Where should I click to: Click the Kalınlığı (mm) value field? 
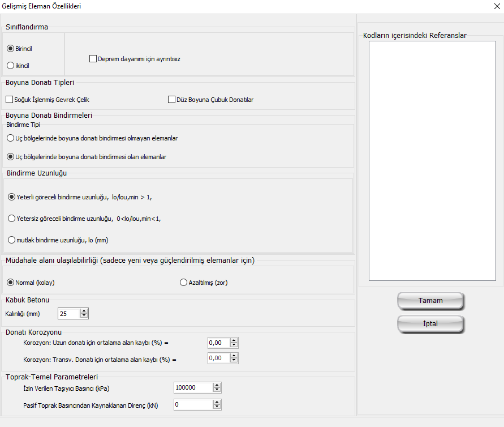[68, 313]
